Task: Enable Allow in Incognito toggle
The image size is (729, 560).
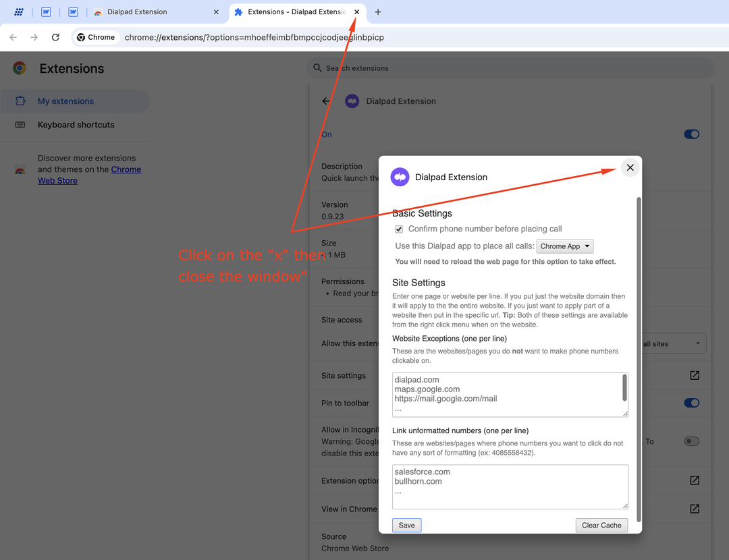Action: click(x=691, y=441)
